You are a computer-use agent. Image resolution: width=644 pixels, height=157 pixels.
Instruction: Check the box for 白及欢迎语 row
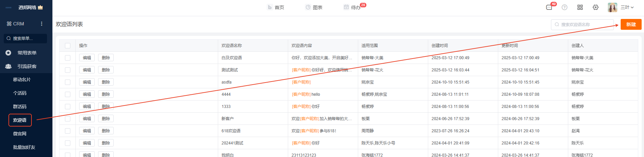point(68,58)
